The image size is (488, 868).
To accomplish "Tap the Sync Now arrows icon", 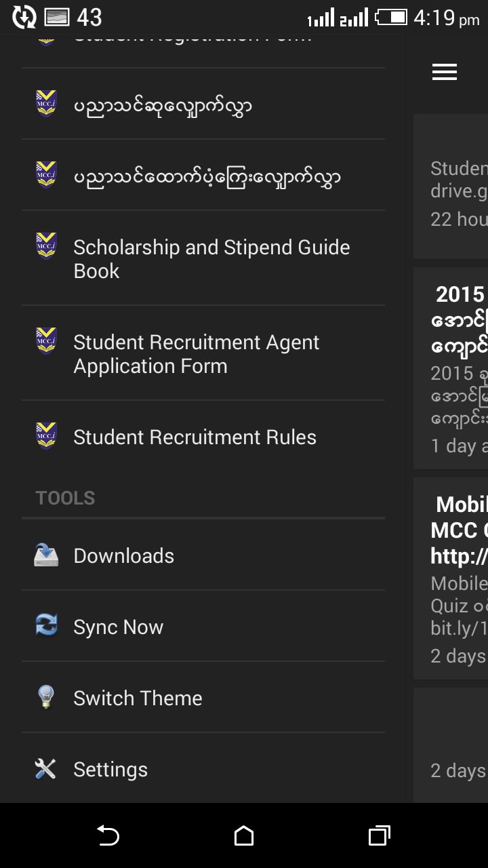I will [x=46, y=627].
